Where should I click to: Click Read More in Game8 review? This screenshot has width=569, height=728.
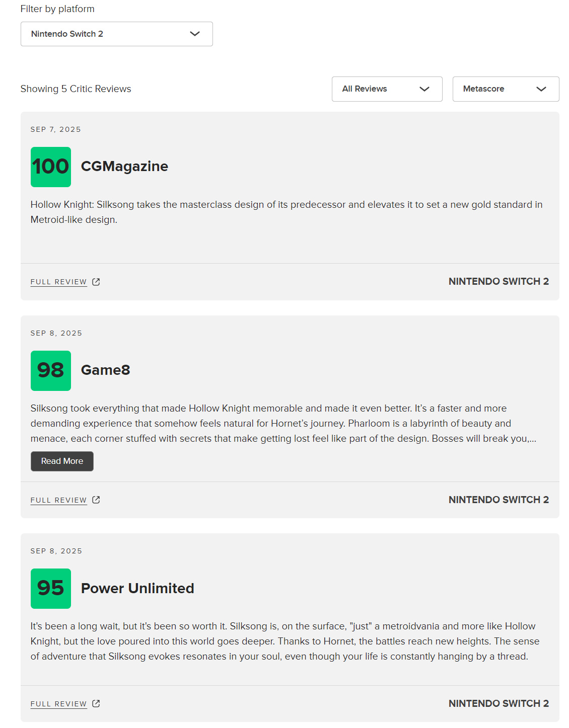pos(62,461)
